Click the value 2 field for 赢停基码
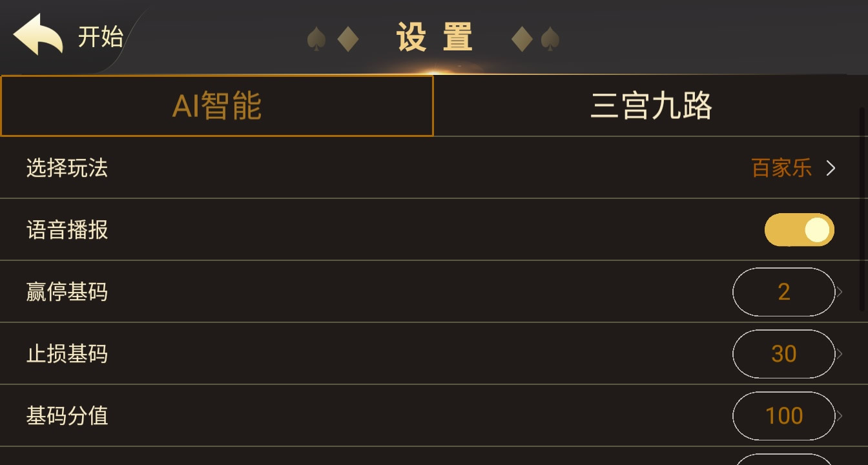The height and width of the screenshot is (465, 868). (783, 292)
